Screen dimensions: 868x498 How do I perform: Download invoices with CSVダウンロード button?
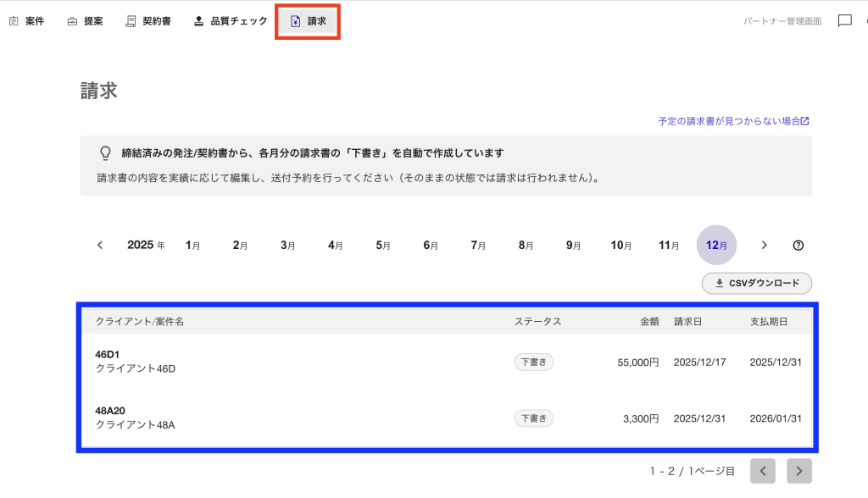(x=757, y=283)
